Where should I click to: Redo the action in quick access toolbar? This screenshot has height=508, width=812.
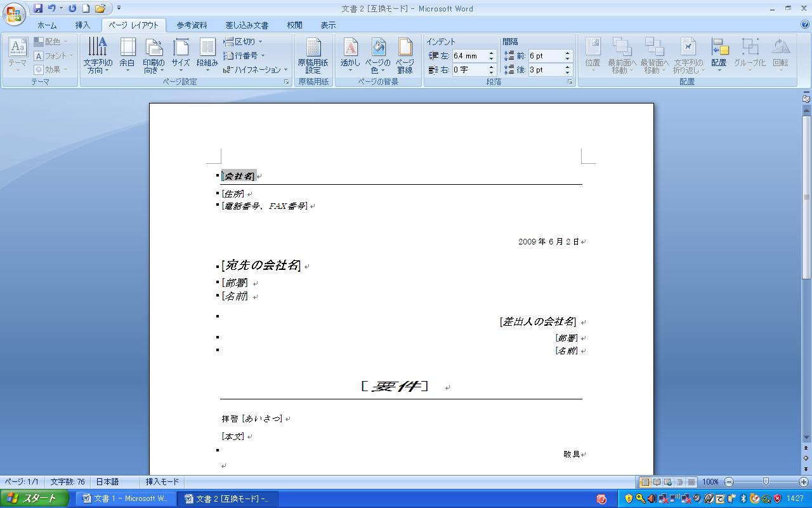coord(72,8)
